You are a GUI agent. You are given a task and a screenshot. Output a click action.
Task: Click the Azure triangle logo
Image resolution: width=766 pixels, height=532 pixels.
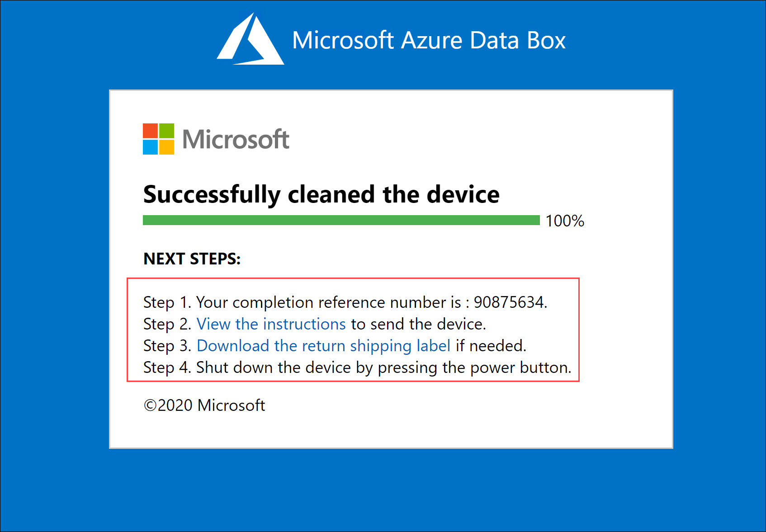click(x=250, y=39)
